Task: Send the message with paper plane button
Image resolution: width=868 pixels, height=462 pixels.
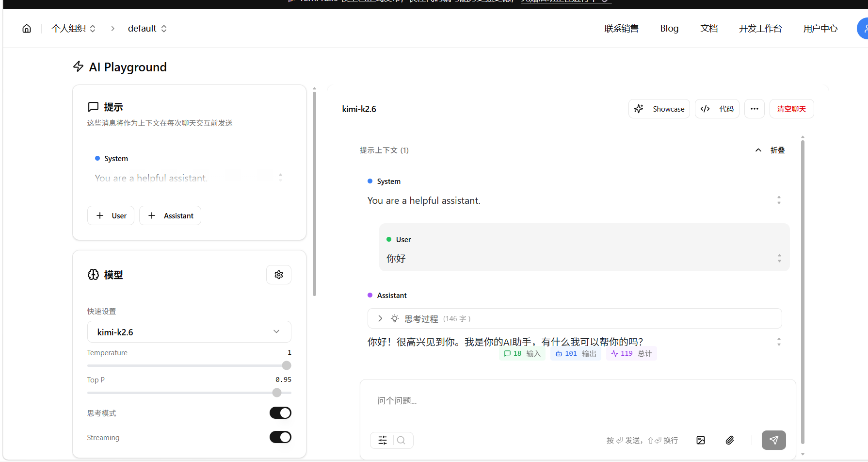Action: coord(774,440)
